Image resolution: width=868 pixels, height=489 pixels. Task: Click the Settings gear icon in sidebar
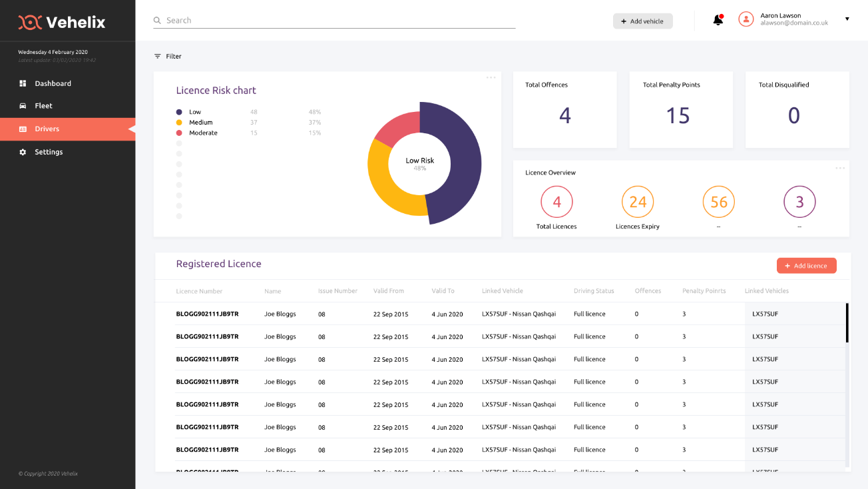pyautogui.click(x=23, y=153)
